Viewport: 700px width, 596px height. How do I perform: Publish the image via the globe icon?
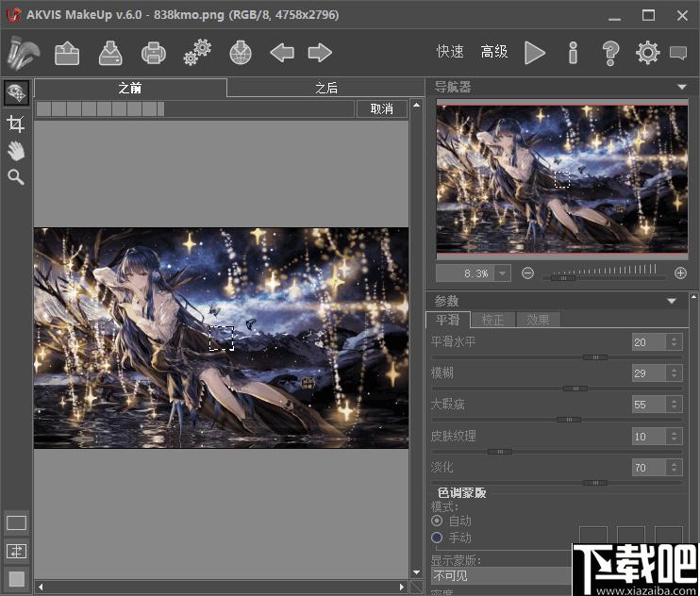pyautogui.click(x=241, y=53)
